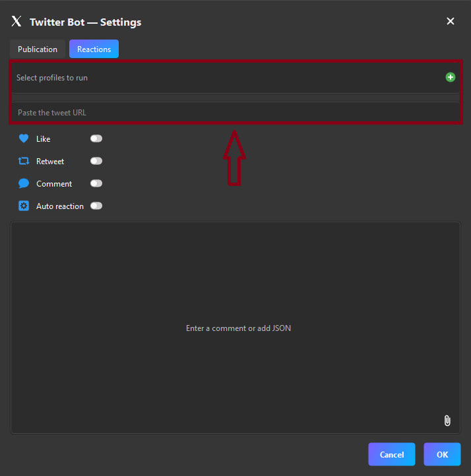Attach a file with the paperclip icon
This screenshot has height=476, width=471.
click(x=447, y=421)
